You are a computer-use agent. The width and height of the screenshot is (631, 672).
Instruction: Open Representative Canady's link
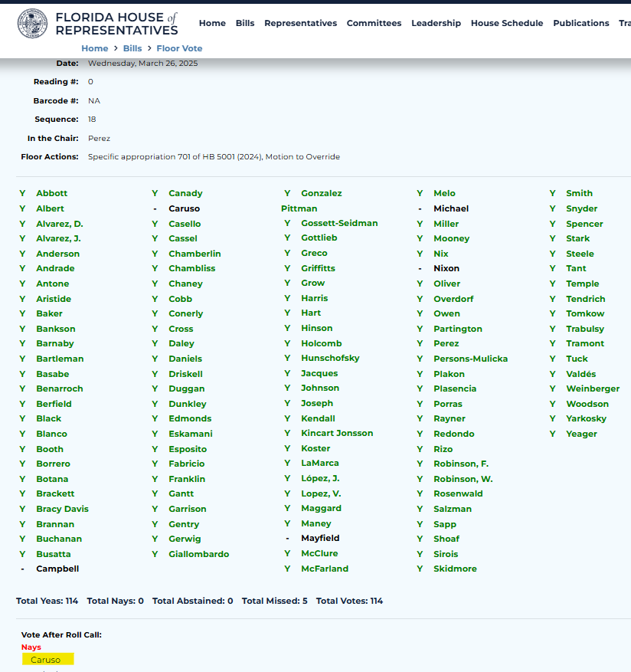(185, 193)
